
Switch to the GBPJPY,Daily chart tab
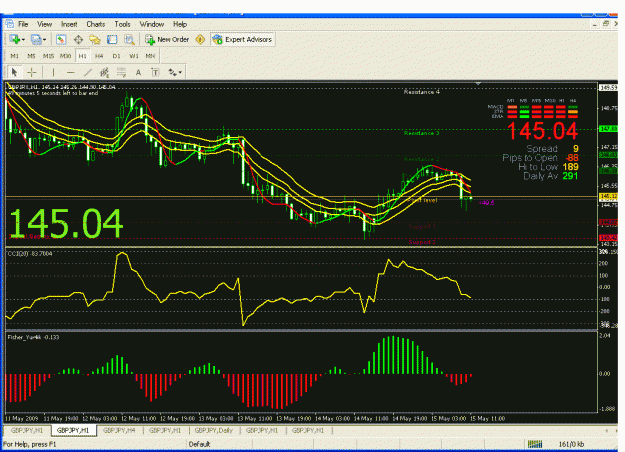(x=214, y=430)
